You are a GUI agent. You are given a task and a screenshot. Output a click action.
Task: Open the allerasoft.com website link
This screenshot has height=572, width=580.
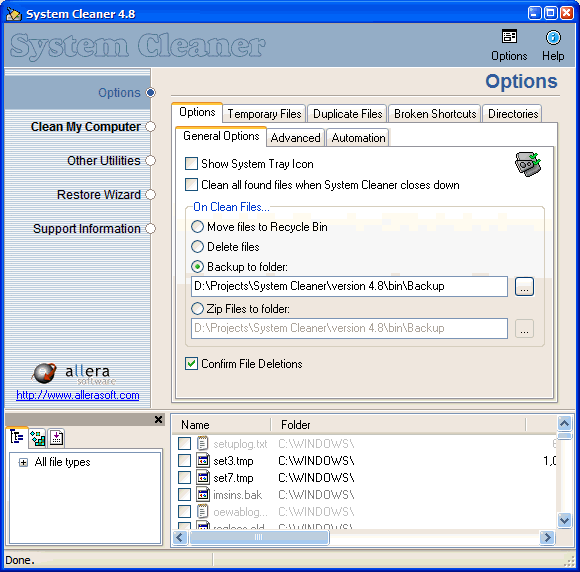78,395
